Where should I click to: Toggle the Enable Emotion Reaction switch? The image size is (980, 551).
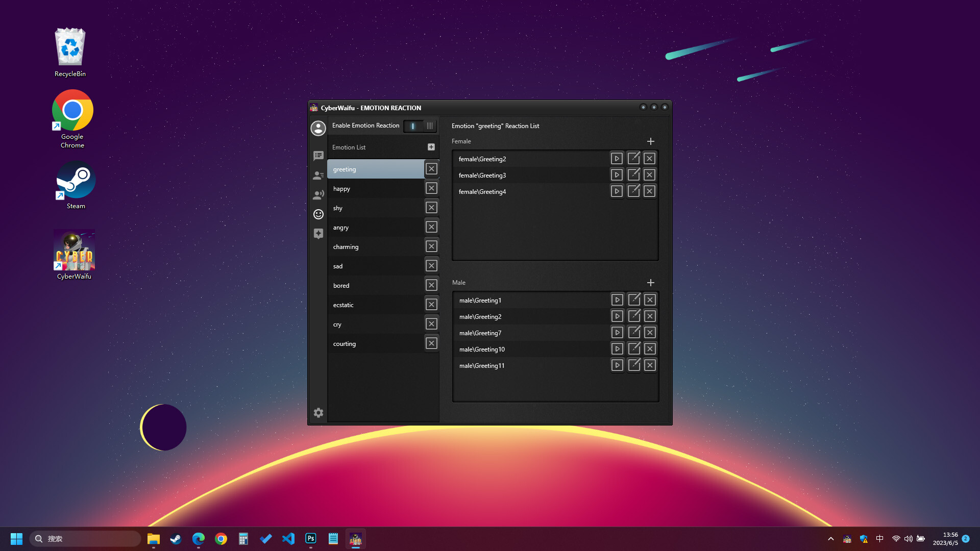pyautogui.click(x=420, y=126)
